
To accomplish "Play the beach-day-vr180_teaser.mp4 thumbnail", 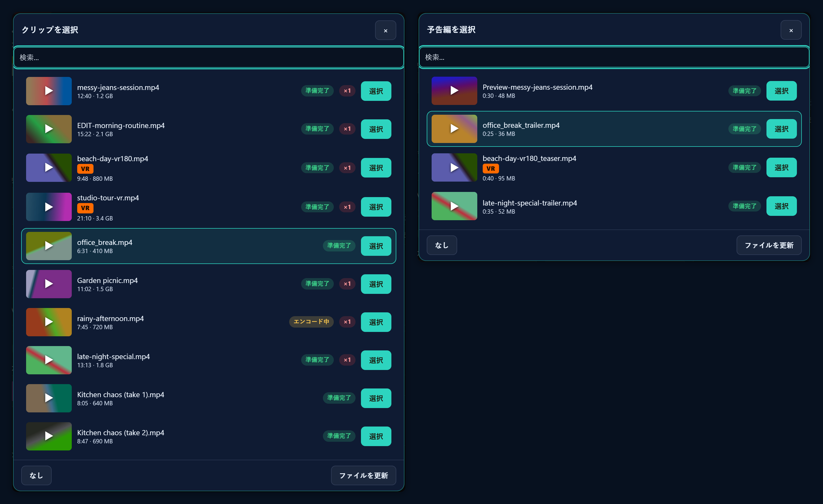I will point(454,167).
